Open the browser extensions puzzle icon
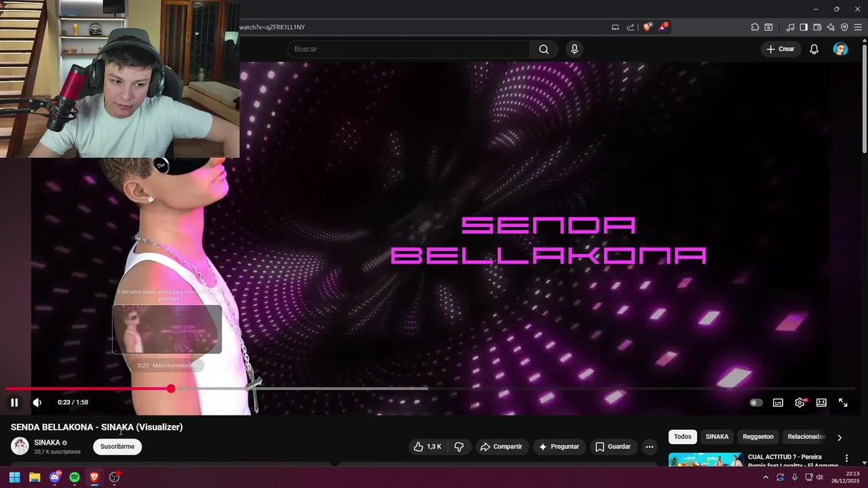This screenshot has width=868, height=488. pos(755,27)
